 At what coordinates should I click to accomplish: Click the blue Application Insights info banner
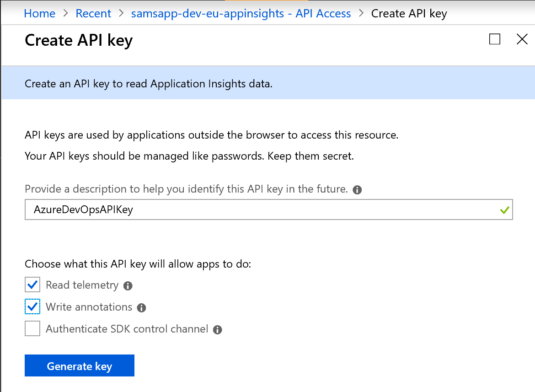[267, 84]
